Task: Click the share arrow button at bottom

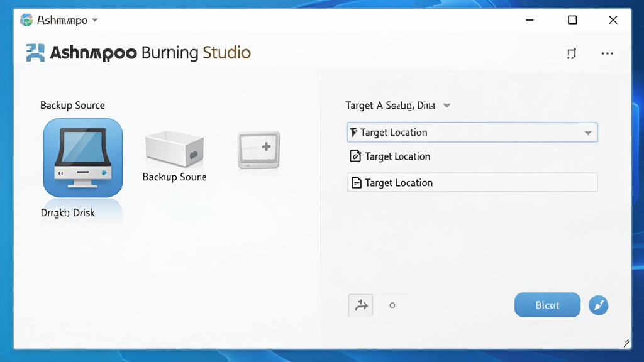Action: coord(360,305)
